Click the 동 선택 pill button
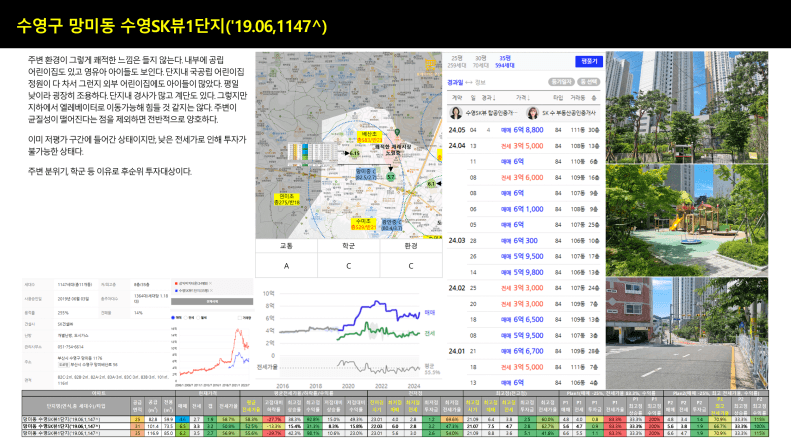 coord(589,82)
